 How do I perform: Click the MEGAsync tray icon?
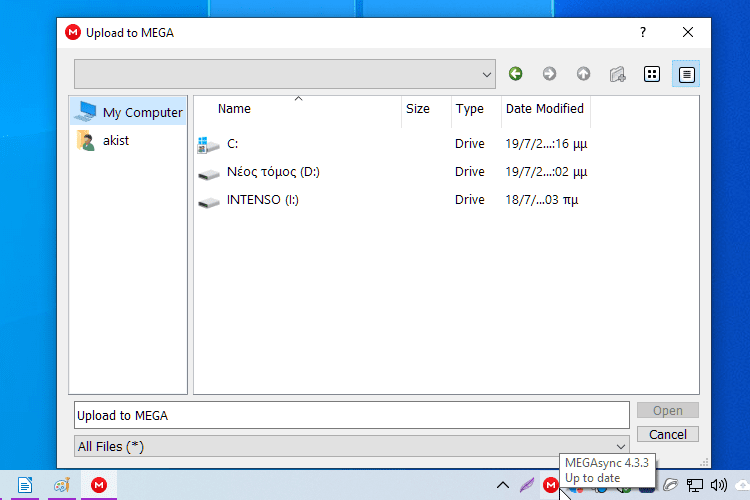click(551, 485)
